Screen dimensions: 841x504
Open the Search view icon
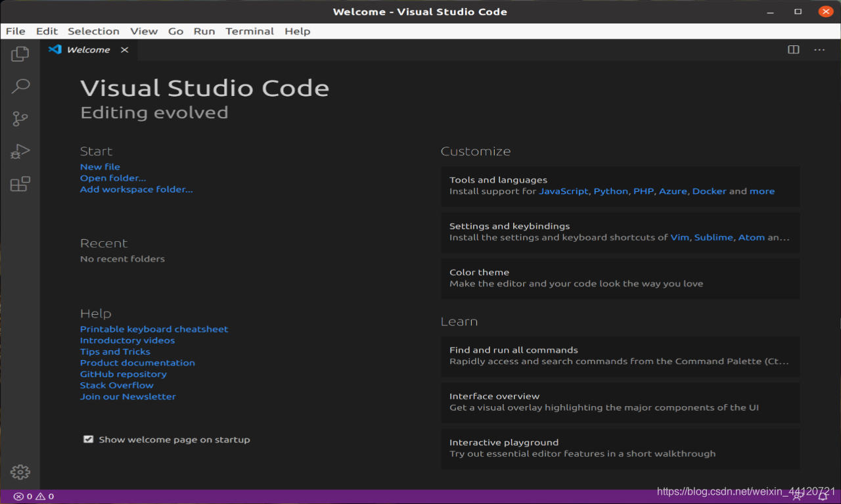coord(20,86)
